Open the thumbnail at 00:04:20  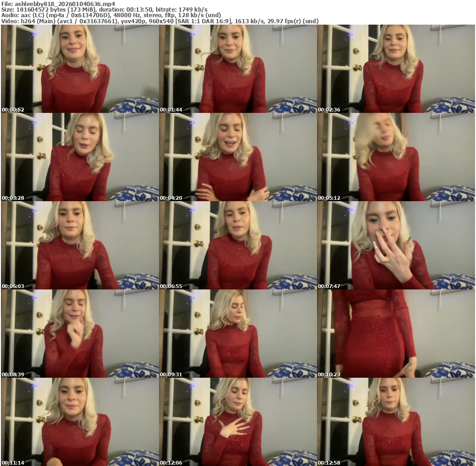[x=238, y=157]
